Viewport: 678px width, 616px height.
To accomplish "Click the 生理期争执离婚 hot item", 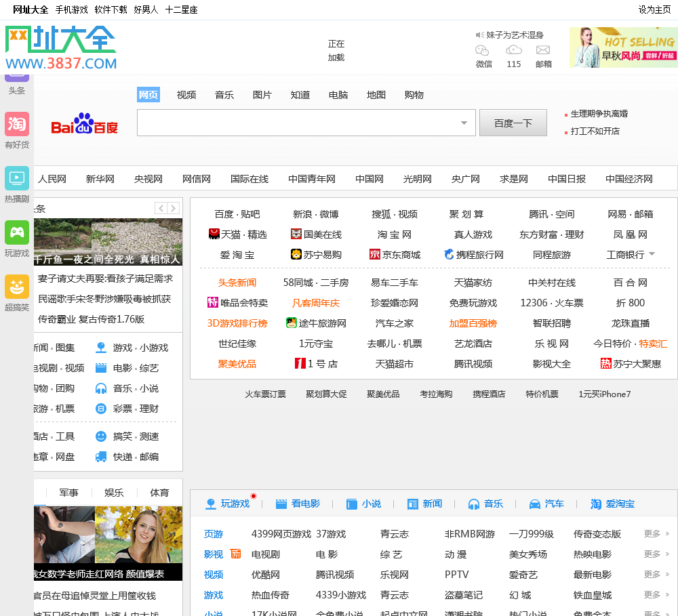I will [599, 114].
